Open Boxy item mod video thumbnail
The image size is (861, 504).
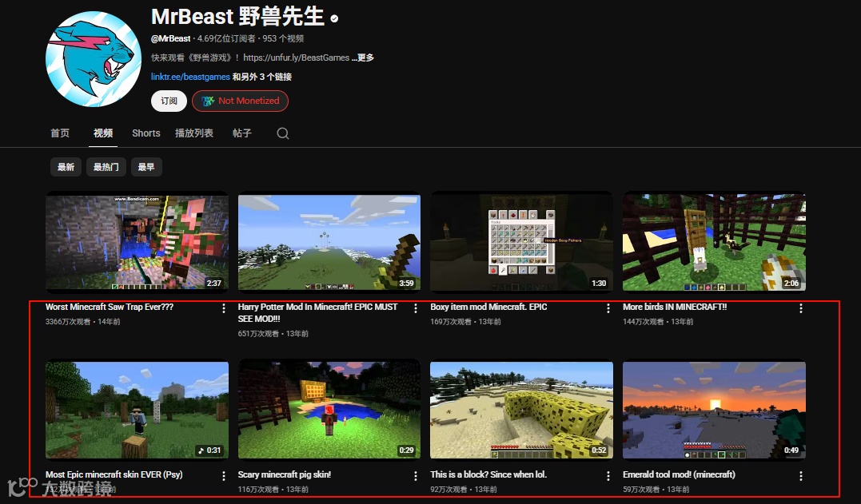pyautogui.click(x=522, y=242)
